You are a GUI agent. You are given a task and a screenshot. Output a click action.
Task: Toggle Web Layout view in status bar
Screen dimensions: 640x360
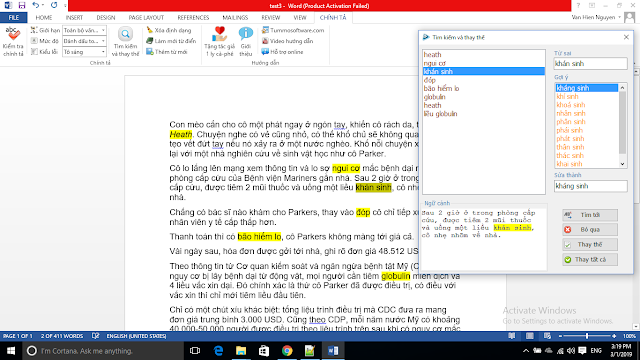click(547, 336)
